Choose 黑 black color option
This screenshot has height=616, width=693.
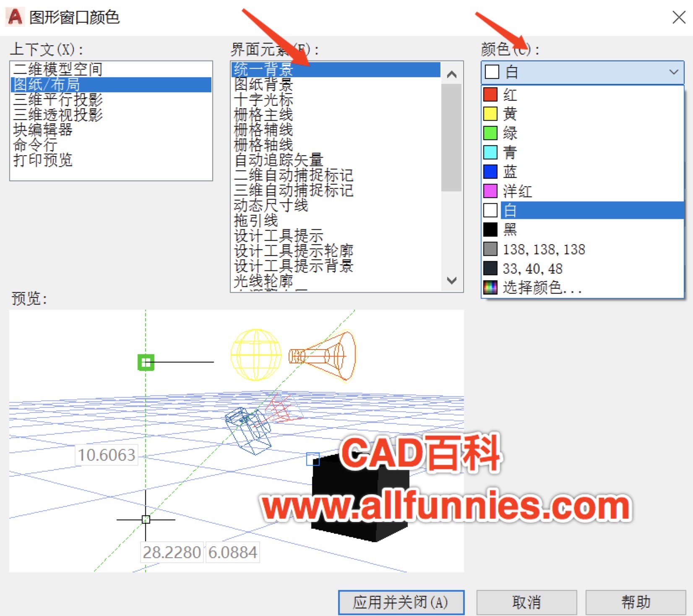[x=583, y=230]
